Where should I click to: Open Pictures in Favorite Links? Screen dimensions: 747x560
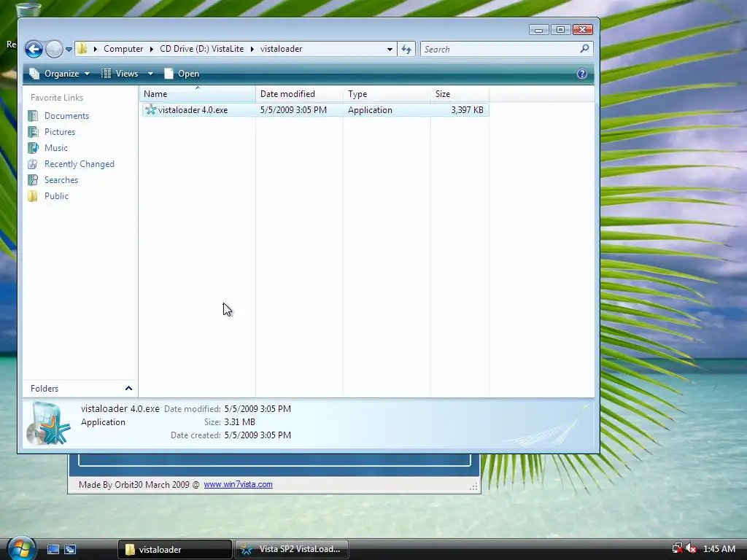click(60, 132)
